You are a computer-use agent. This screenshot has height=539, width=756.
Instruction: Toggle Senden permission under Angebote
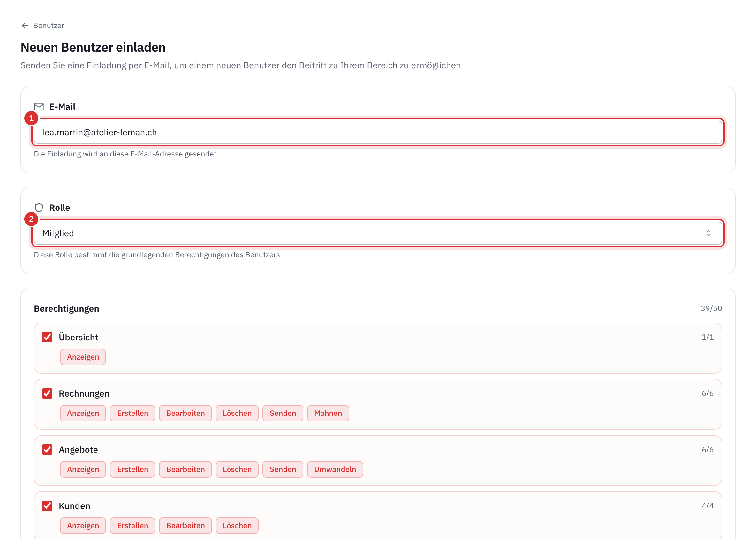[x=283, y=469]
